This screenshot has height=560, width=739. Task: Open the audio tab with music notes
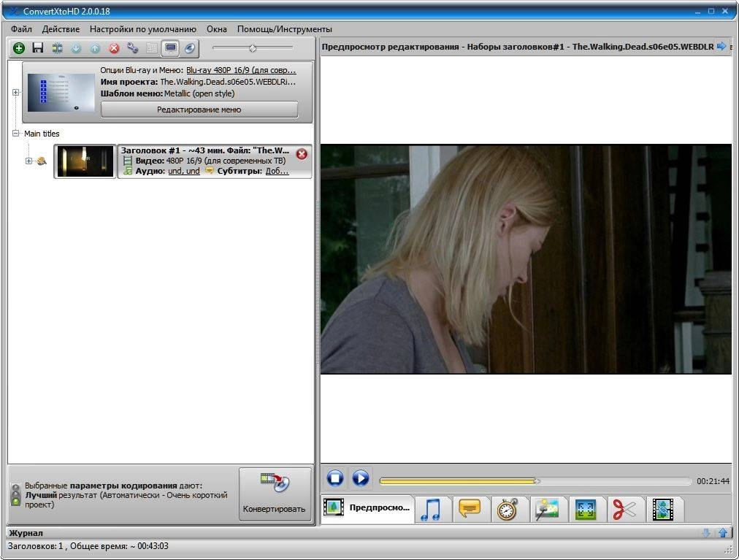(431, 510)
